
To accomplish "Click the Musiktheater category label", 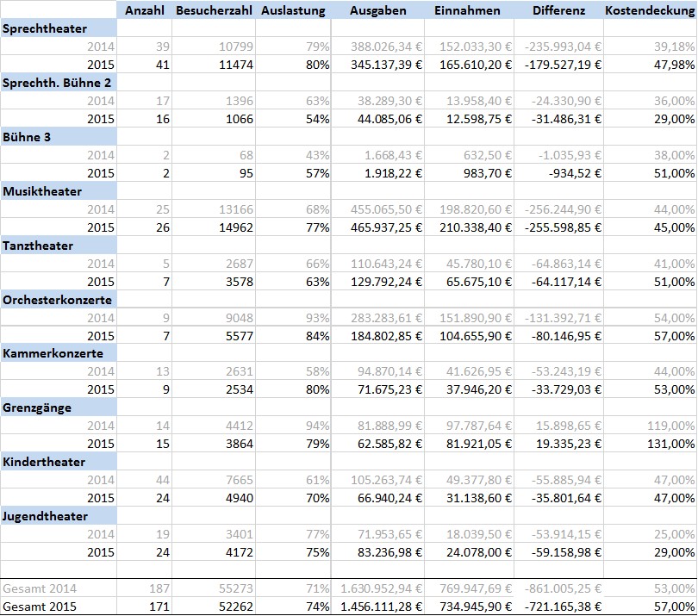I will tap(59, 191).
